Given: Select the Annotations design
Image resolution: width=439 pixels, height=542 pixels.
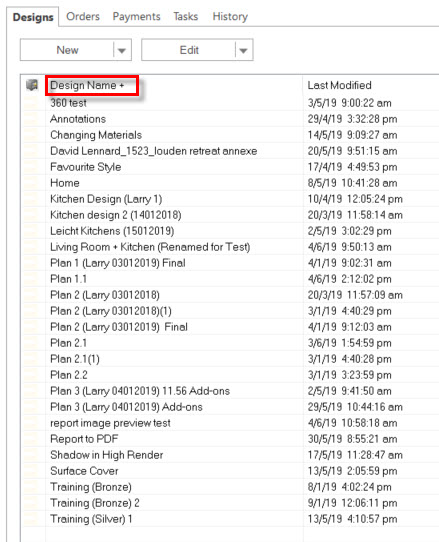Looking at the screenshot, I should coord(78,119).
